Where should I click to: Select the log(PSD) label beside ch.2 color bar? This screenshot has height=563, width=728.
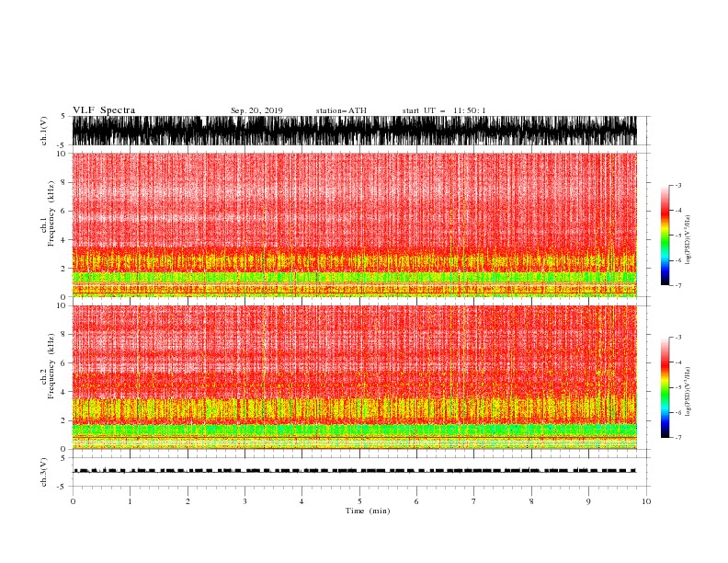[x=688, y=391]
